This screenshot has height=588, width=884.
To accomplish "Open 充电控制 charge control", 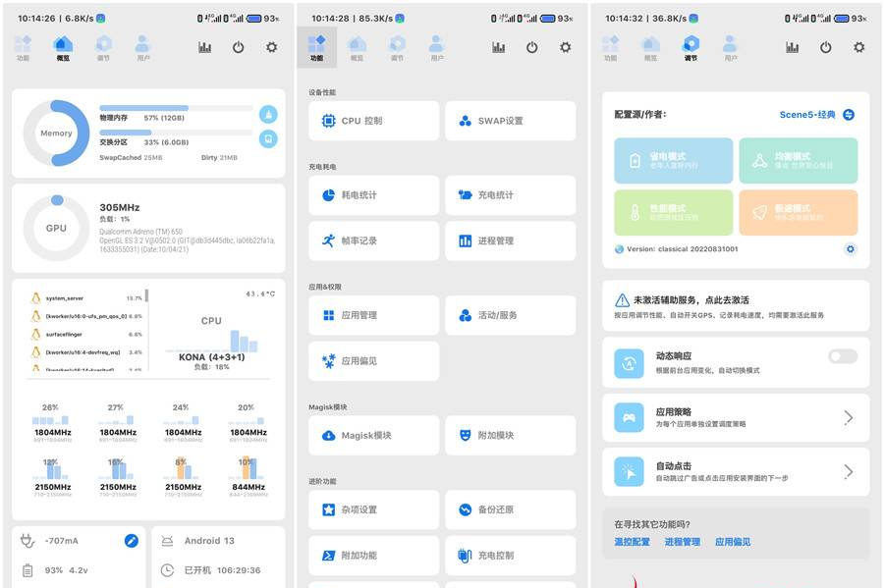I will click(x=510, y=556).
